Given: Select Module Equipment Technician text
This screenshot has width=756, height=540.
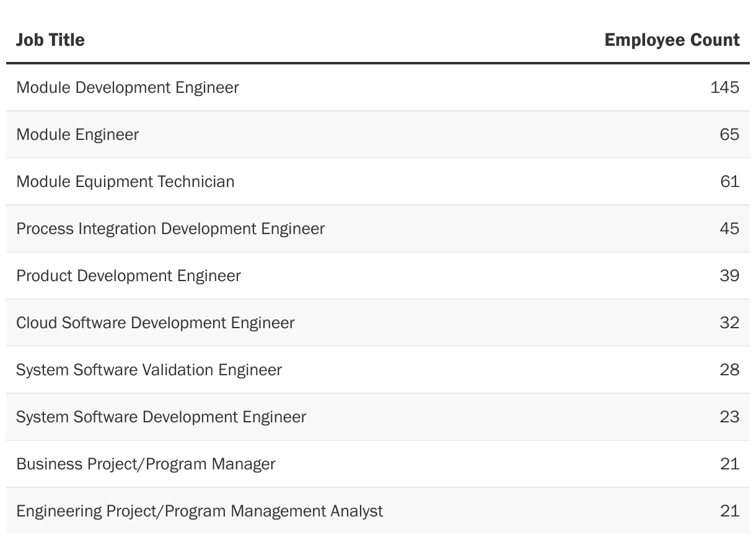Looking at the screenshot, I should click(125, 181).
